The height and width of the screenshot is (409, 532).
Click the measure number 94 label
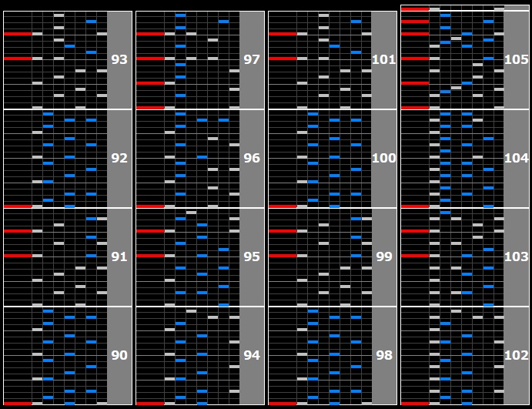point(252,355)
